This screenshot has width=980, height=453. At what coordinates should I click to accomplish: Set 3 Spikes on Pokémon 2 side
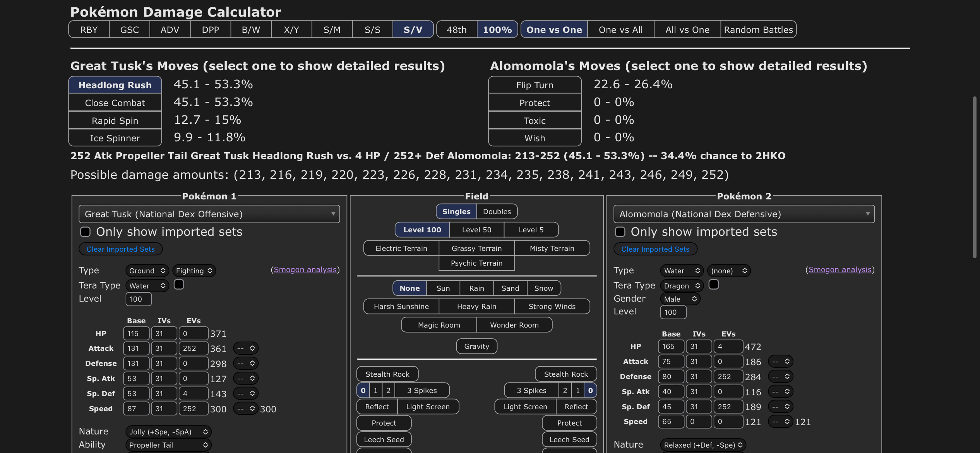click(x=531, y=390)
